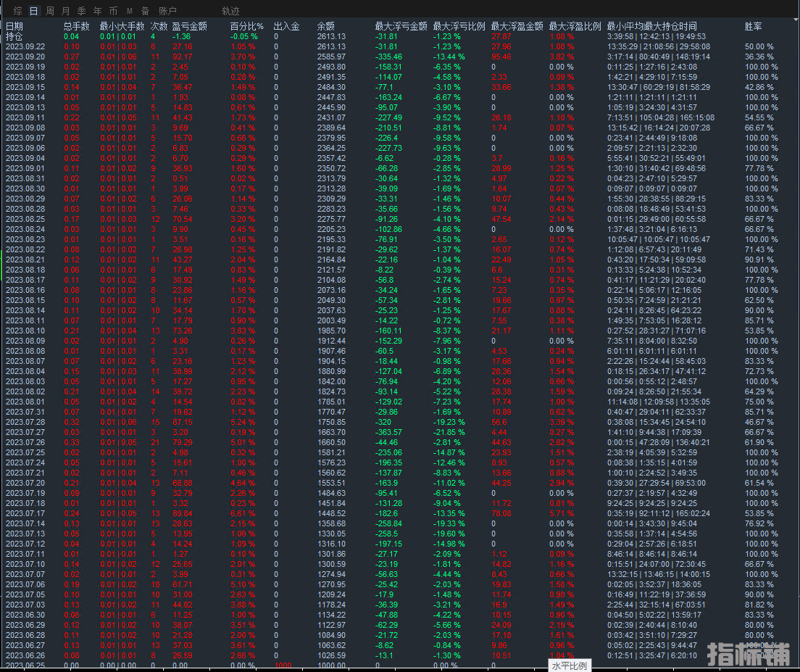Open the 币 currency tab

pyautogui.click(x=114, y=11)
